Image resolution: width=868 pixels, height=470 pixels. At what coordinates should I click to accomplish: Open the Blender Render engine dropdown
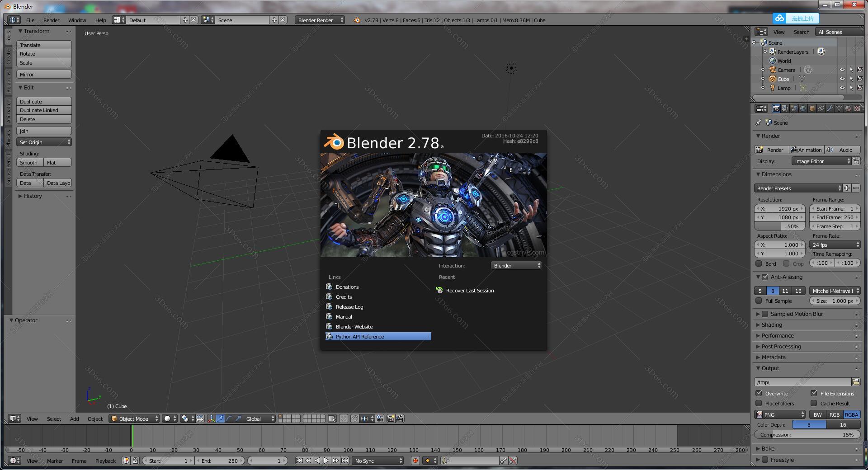[320, 20]
